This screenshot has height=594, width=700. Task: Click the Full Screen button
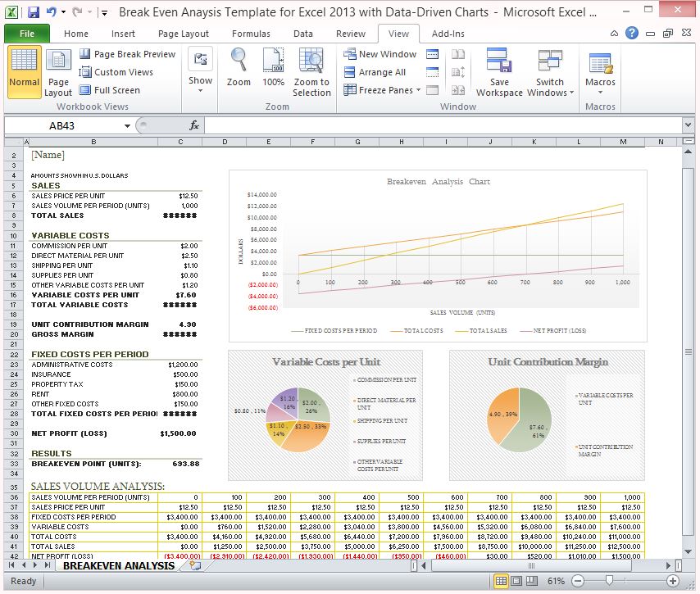(x=110, y=90)
